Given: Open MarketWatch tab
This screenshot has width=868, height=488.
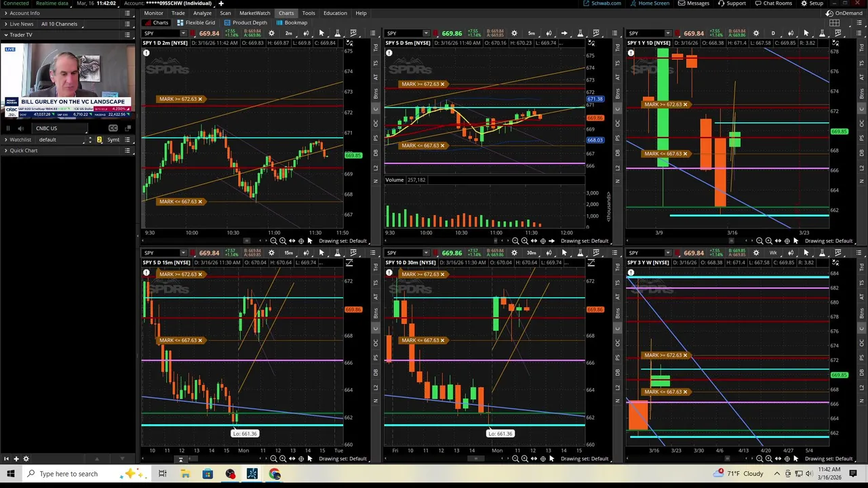Looking at the screenshot, I should [x=254, y=13].
